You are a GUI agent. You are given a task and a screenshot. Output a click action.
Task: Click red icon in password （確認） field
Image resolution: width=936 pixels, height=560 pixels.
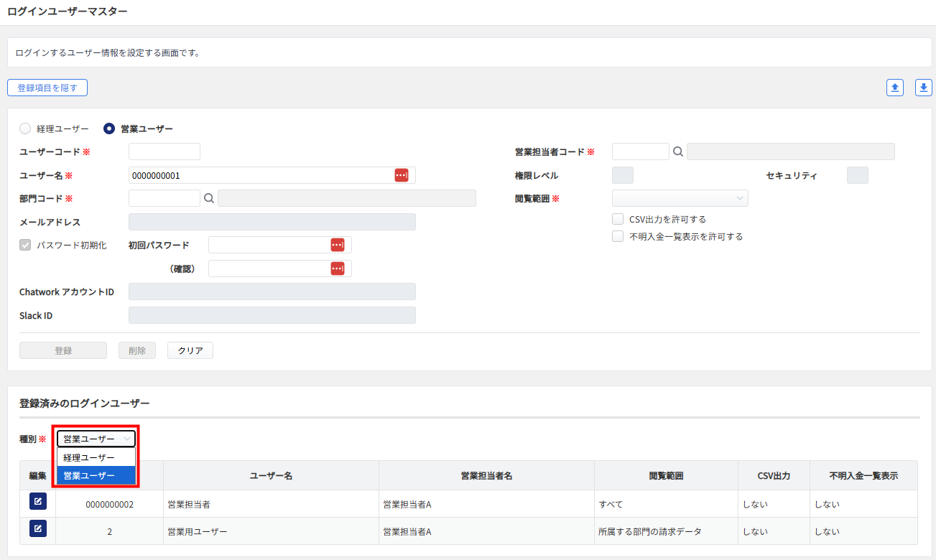coord(337,269)
